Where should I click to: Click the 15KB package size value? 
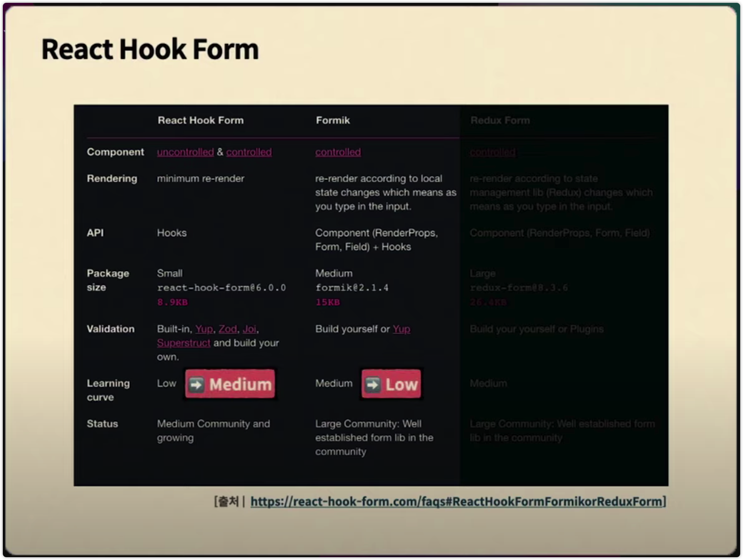point(327,302)
